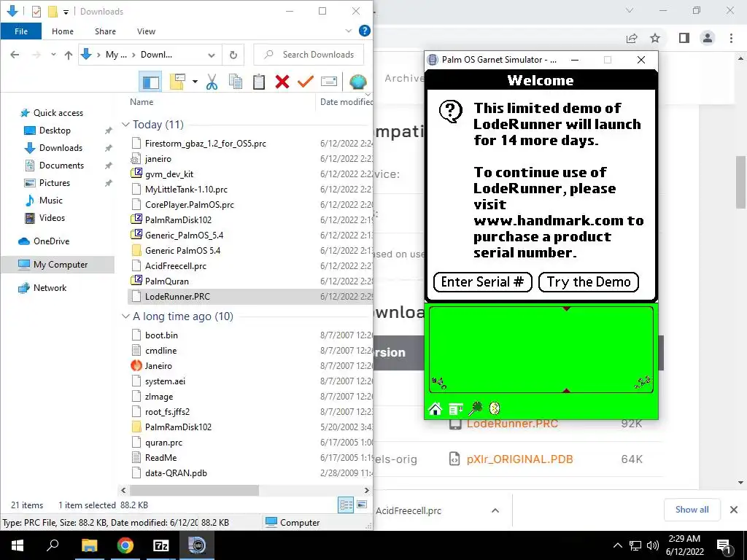The height and width of the screenshot is (560, 747).
Task: Open the Home ribbon tab
Action: tap(63, 31)
